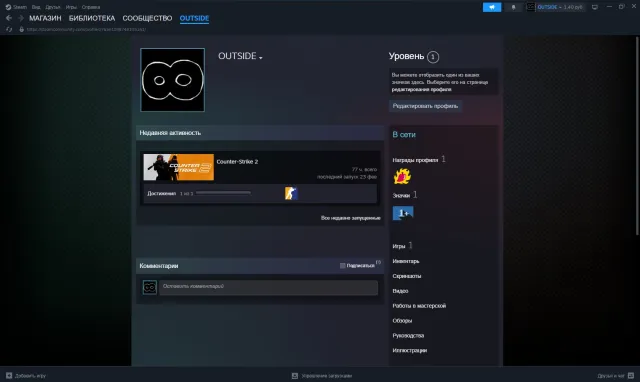Toggle the Подписаться checkbox
Screen dimensions: 640x382
coord(342,266)
